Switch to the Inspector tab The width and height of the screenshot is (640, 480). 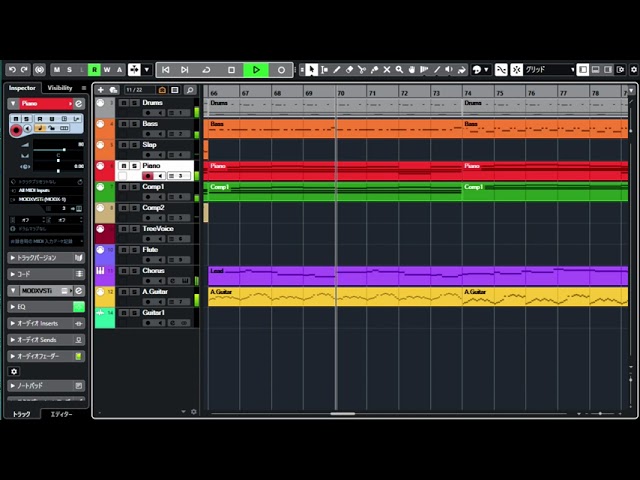[22, 88]
